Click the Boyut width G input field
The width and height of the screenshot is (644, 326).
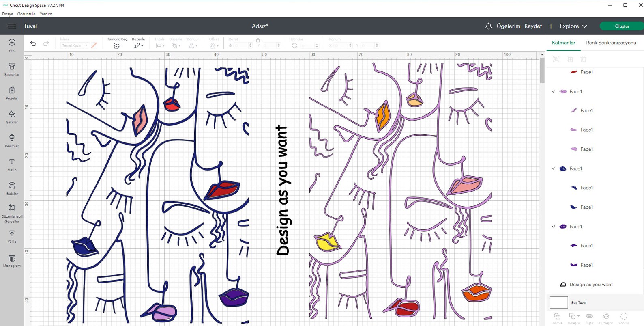tap(243, 45)
